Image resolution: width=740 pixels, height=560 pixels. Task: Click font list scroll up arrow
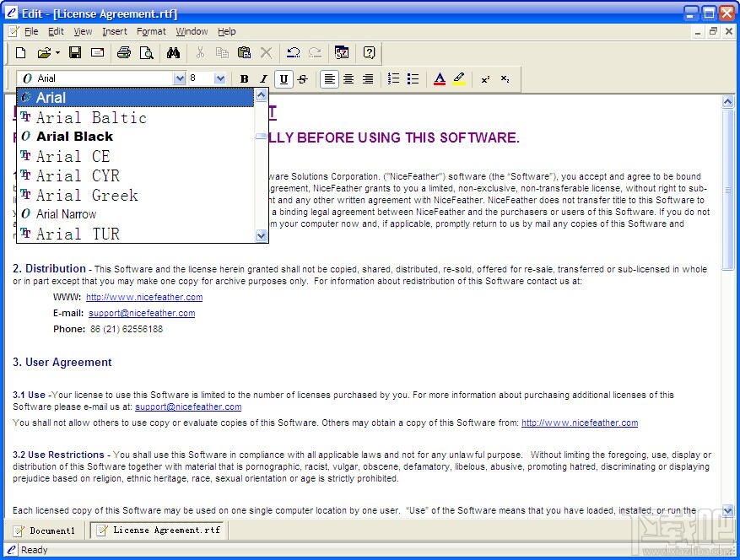click(x=261, y=95)
